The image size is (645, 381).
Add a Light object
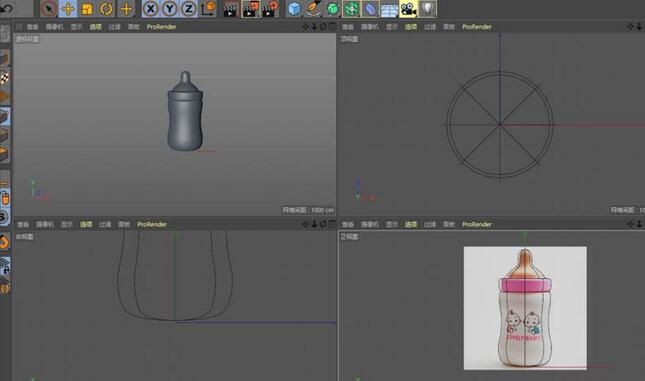click(428, 9)
